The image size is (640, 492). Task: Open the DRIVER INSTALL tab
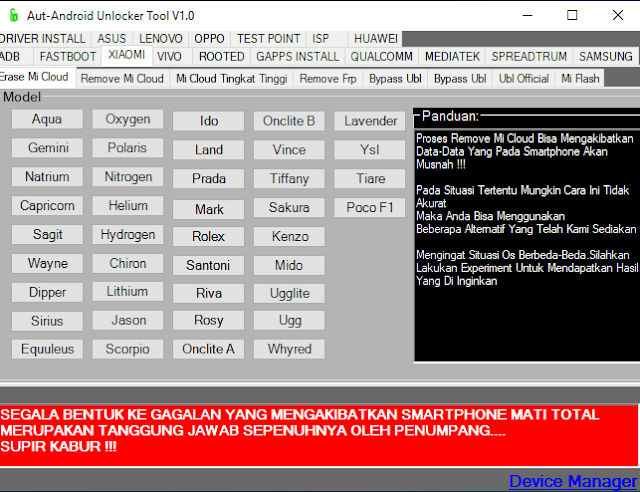(43, 39)
